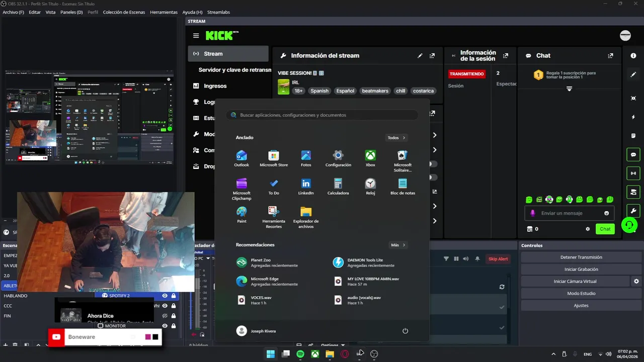This screenshot has height=362, width=644.
Task: Click Iniciar Grabación button
Action: pos(581,269)
